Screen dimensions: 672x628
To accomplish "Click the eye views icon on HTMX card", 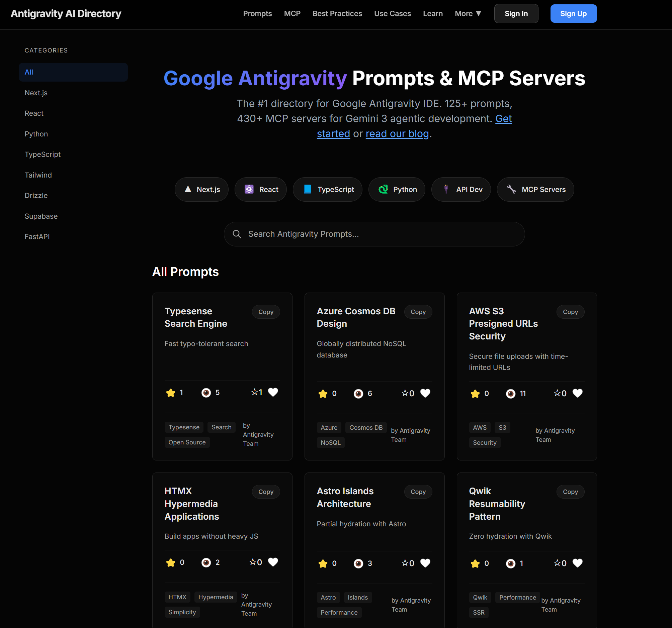I will [206, 562].
